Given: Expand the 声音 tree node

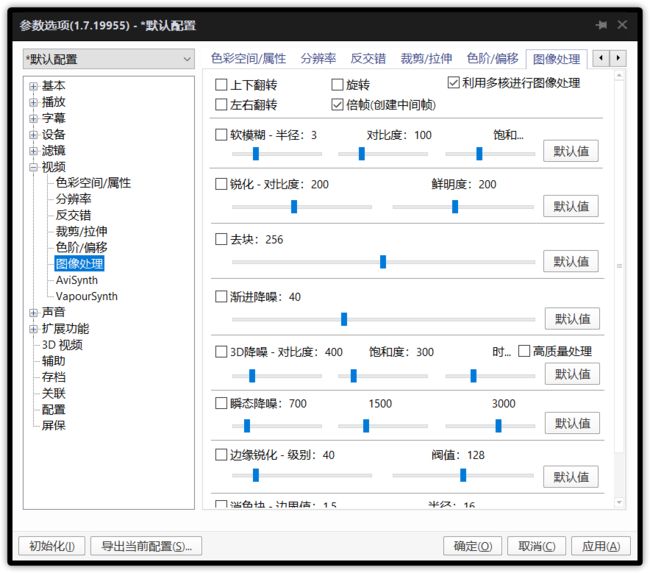Looking at the screenshot, I should click(x=34, y=313).
